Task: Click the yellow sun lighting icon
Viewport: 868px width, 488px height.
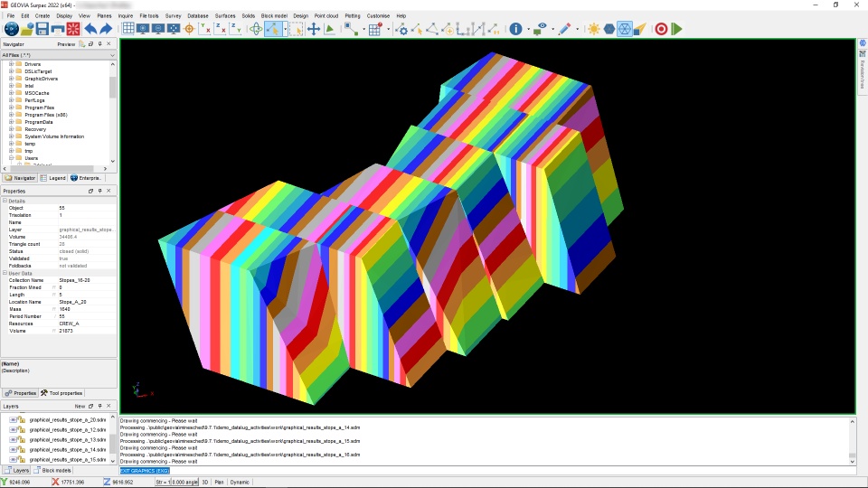Action: (593, 29)
